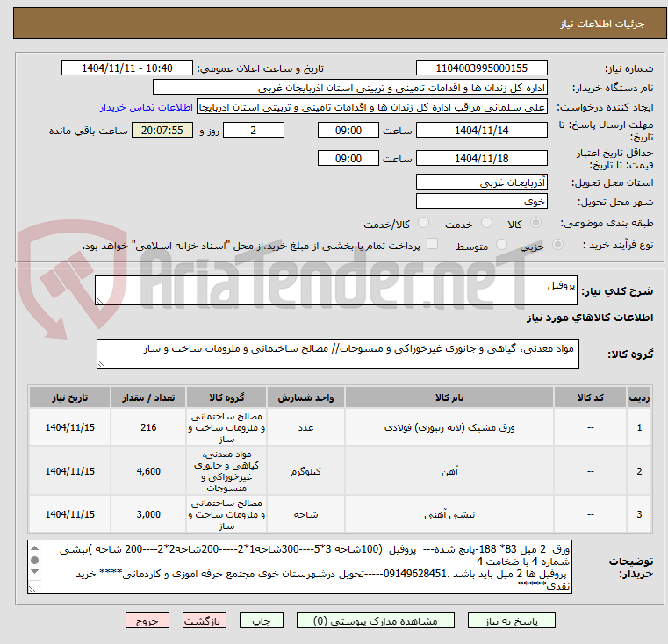The width and height of the screenshot is (668, 644).
Task: Click quantity cell 3,000
Action: click(148, 514)
